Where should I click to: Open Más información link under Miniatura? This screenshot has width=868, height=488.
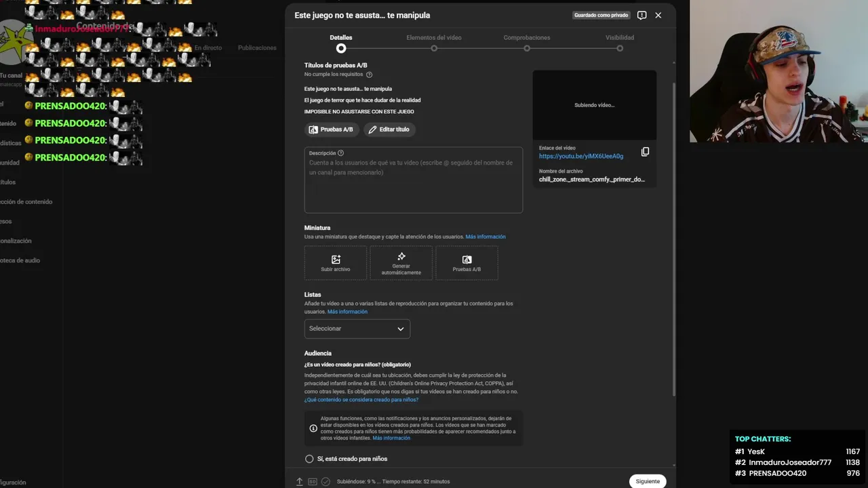point(486,237)
